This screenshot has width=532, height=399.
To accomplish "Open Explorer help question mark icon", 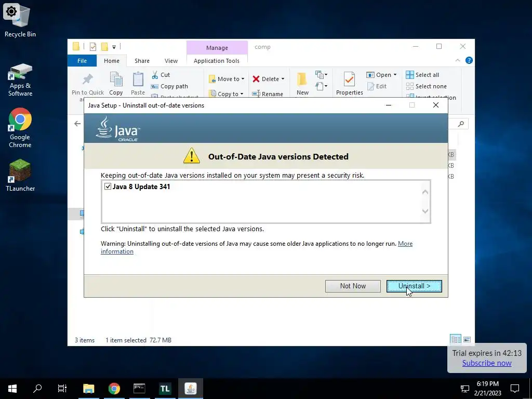I will (469, 60).
